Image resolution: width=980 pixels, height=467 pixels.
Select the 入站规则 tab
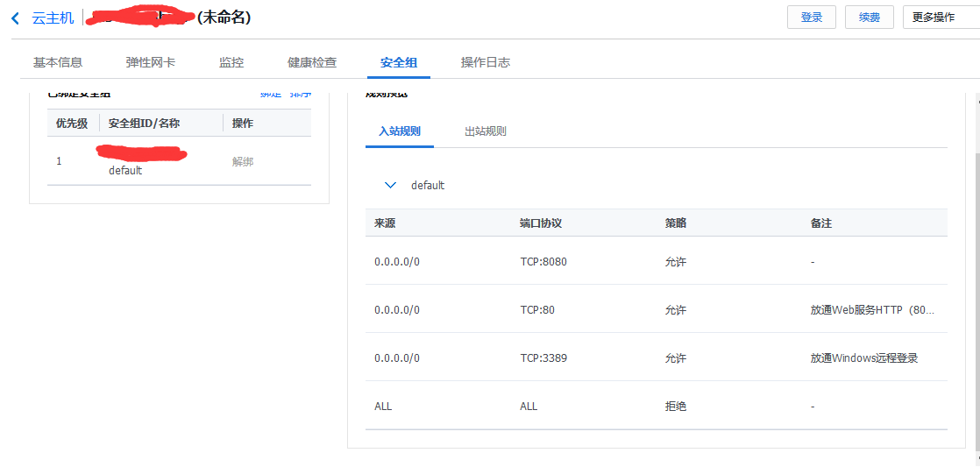click(x=400, y=131)
